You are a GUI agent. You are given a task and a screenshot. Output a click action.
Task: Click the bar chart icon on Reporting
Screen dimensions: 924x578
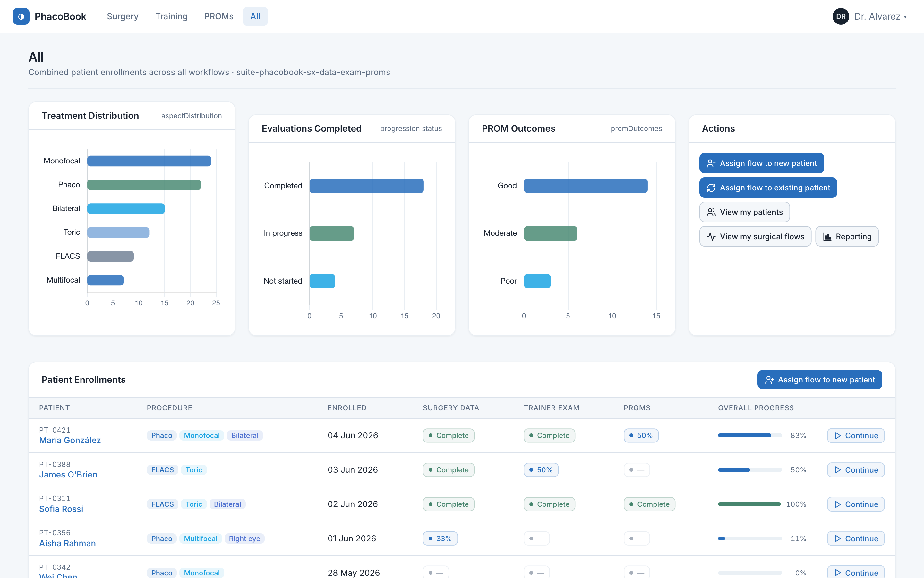pyautogui.click(x=827, y=237)
